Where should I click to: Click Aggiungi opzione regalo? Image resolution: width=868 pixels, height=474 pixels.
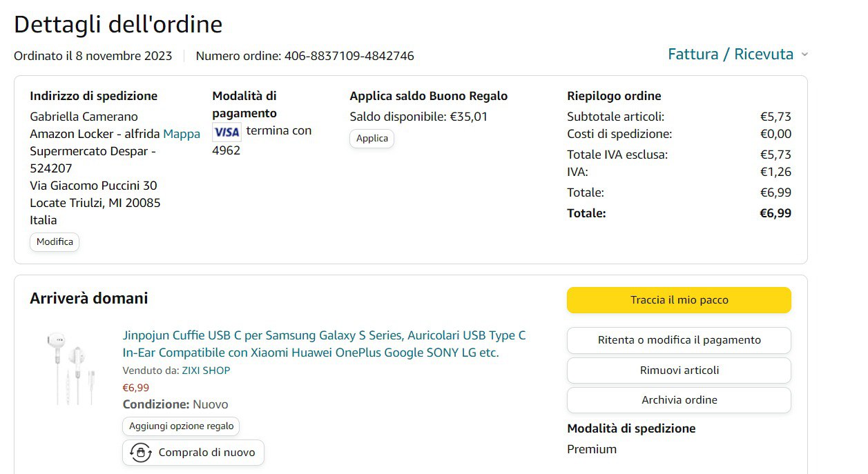(181, 426)
